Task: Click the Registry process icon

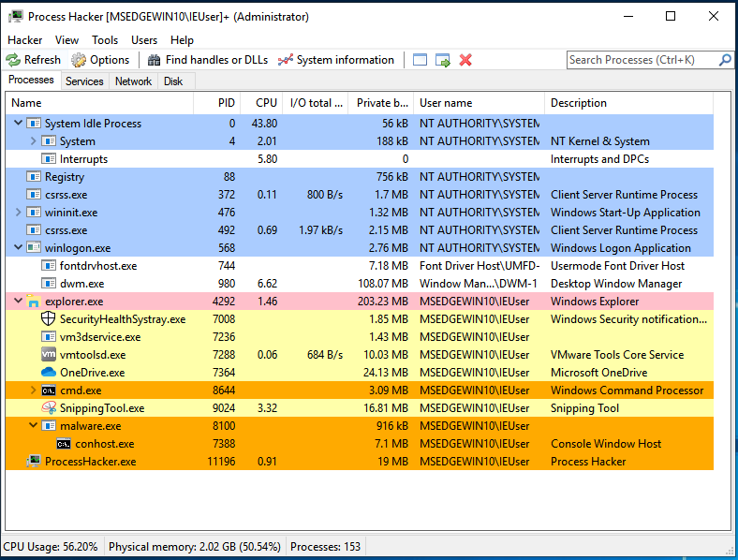Action: pos(34,176)
